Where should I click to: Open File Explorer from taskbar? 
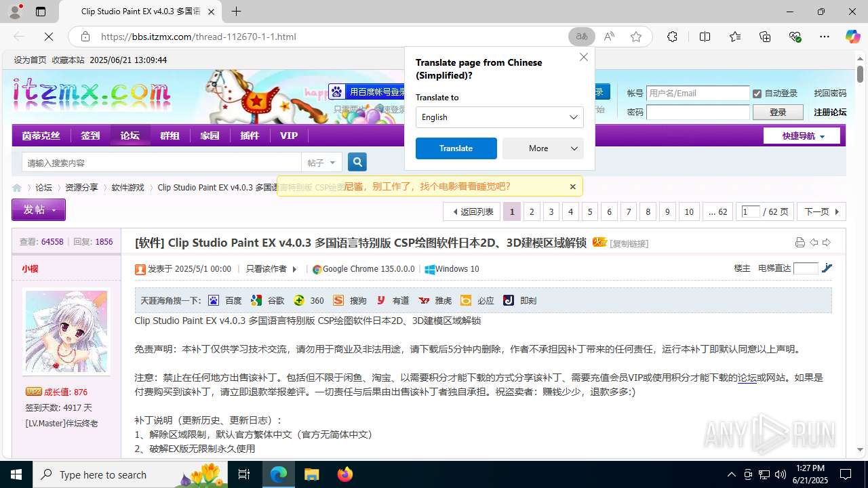tap(311, 474)
